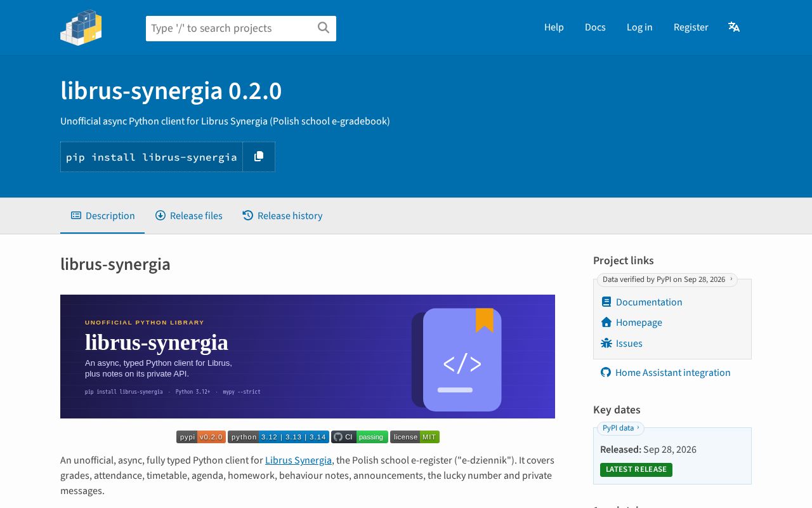Click the 'Unofficial async Python client' summary text

coord(225,121)
